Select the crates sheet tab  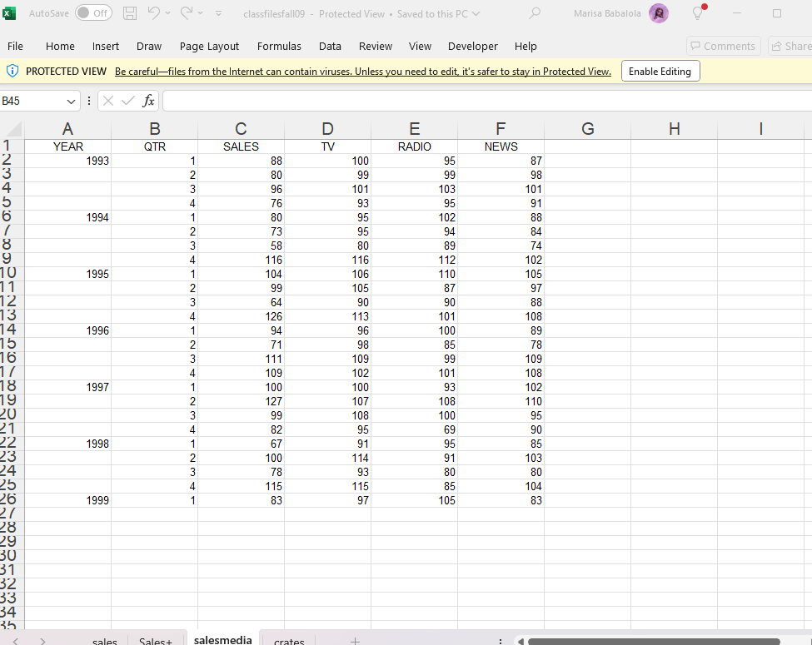288,639
